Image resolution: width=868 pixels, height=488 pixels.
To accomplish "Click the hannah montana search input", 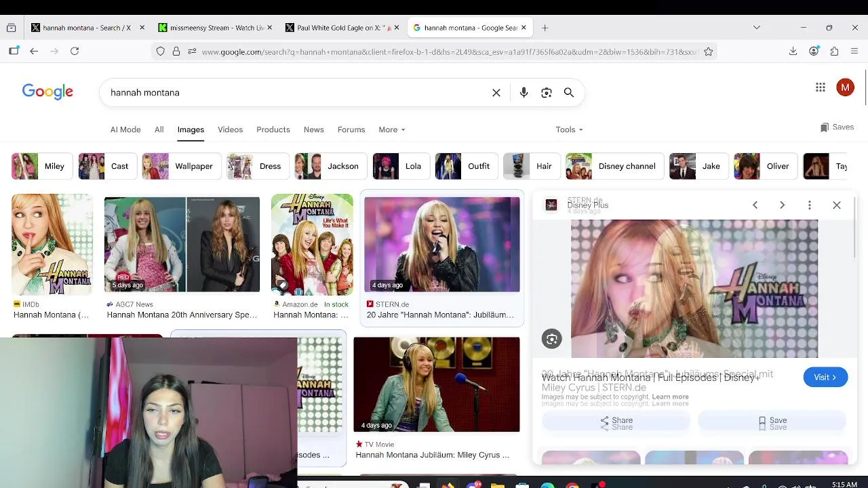I will click(296, 93).
